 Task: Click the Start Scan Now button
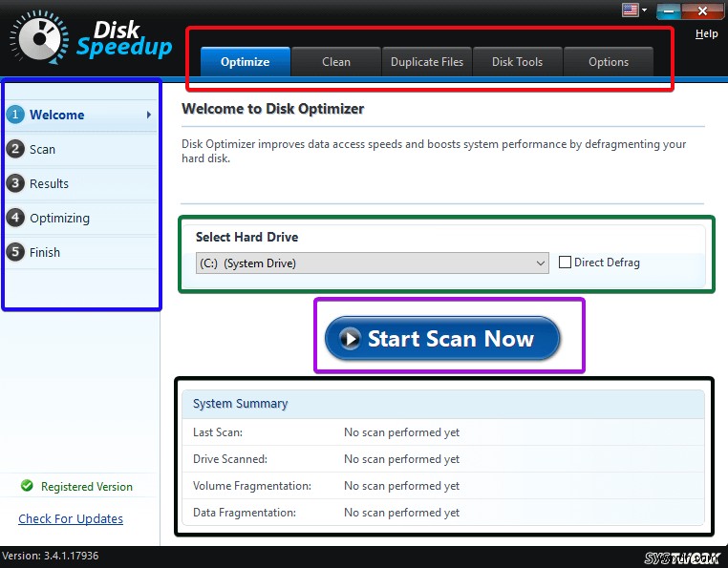tap(442, 338)
